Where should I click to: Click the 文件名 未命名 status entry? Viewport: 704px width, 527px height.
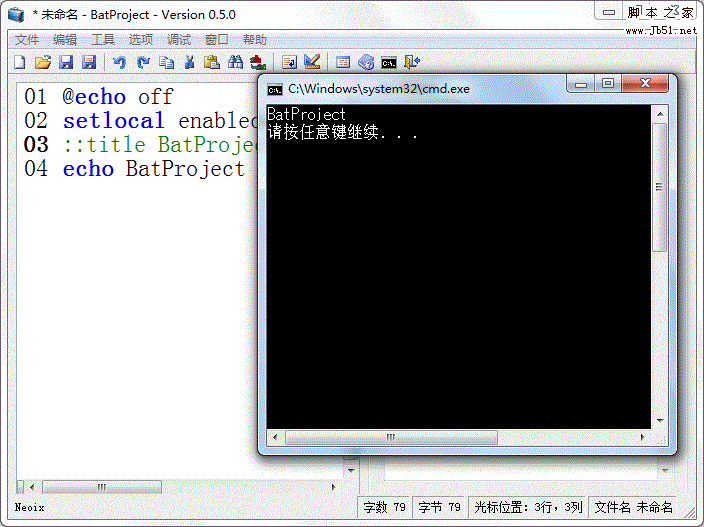tap(633, 507)
